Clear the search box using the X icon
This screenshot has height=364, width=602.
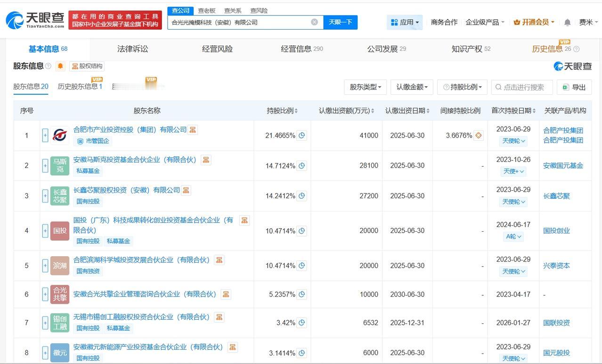[314, 22]
